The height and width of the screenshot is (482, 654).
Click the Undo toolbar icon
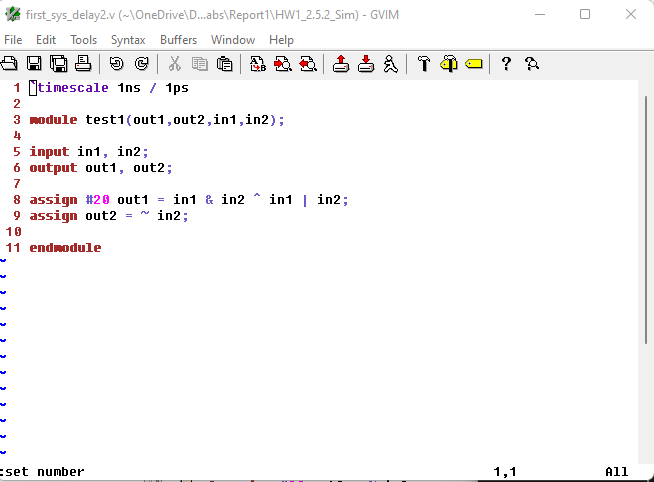pos(117,64)
